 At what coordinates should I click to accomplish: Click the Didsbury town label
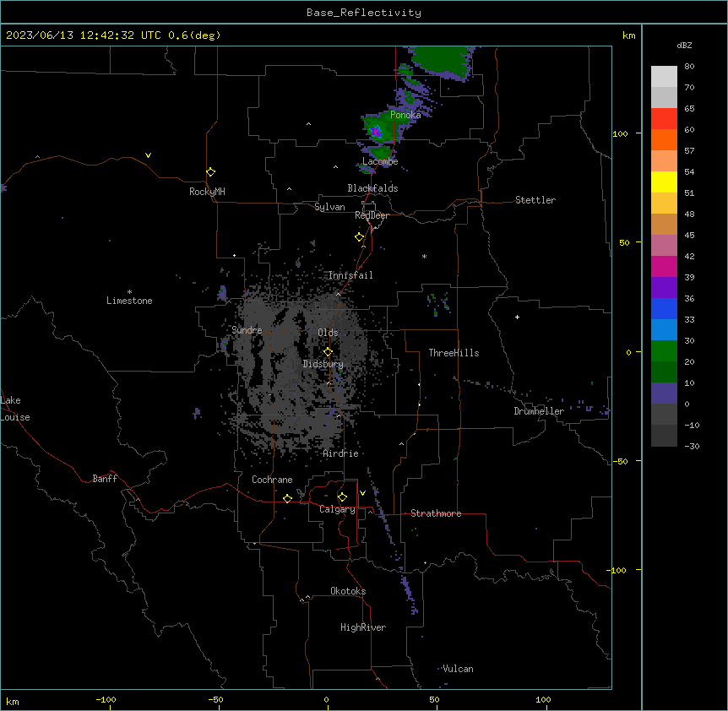click(323, 364)
